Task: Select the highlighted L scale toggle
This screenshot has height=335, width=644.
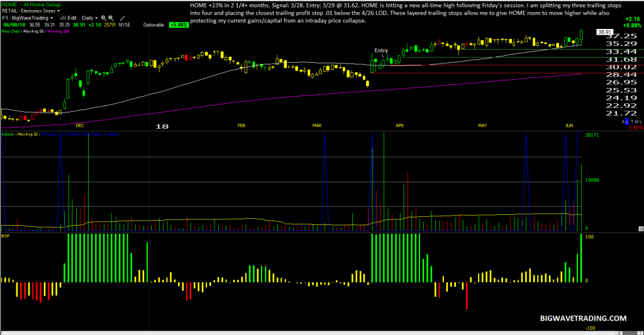Action: 627,122
